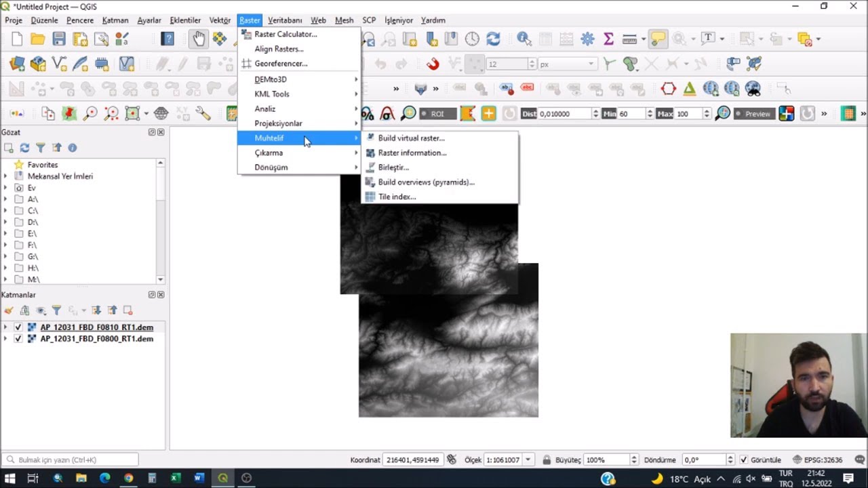Select the Text Annotation tool
The image size is (868, 488).
(708, 39)
